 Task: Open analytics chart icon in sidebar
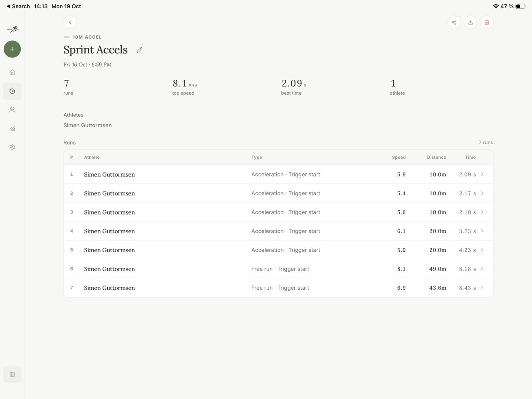[12, 129]
